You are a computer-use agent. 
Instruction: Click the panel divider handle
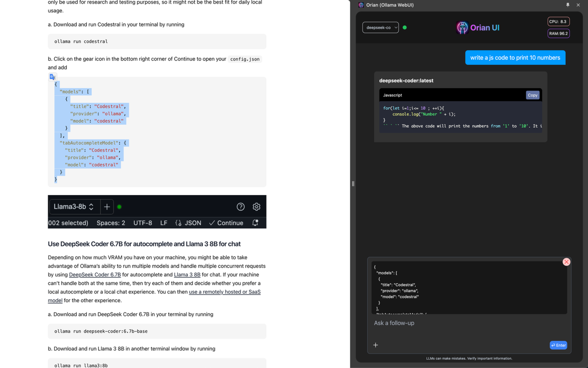353,184
